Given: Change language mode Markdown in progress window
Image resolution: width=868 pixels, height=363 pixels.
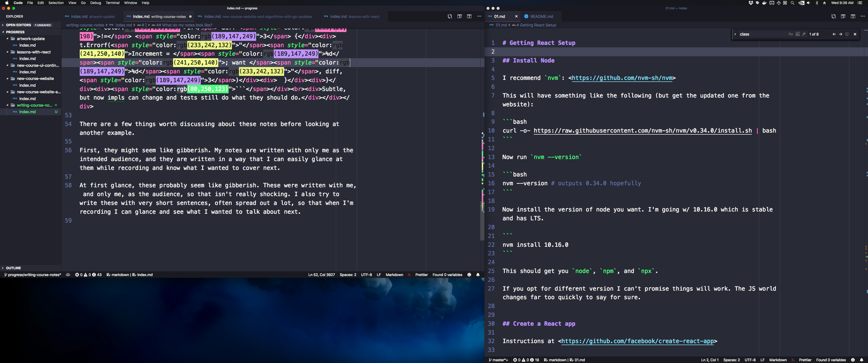Looking at the screenshot, I should (394, 275).
